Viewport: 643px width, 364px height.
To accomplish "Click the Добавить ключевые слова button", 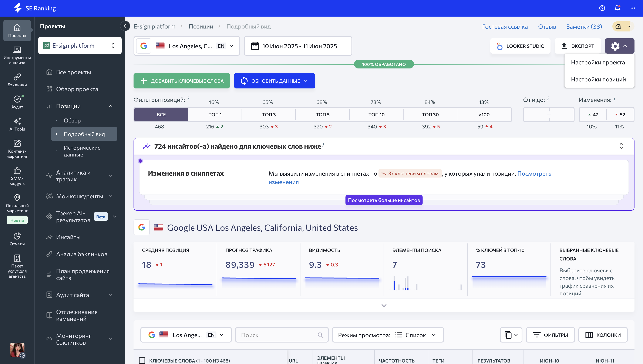I will pos(182,81).
